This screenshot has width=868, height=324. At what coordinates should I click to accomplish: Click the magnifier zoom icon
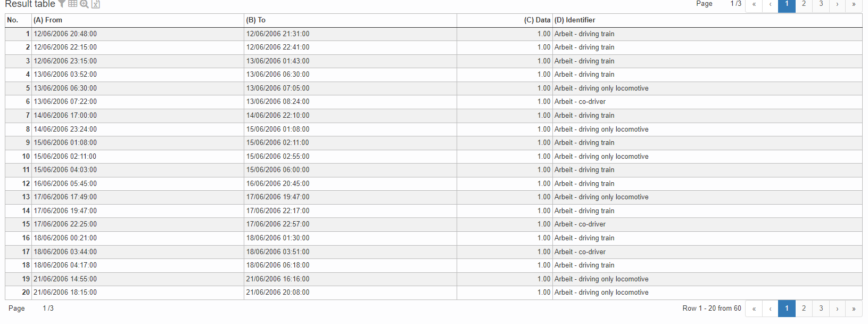tap(84, 4)
